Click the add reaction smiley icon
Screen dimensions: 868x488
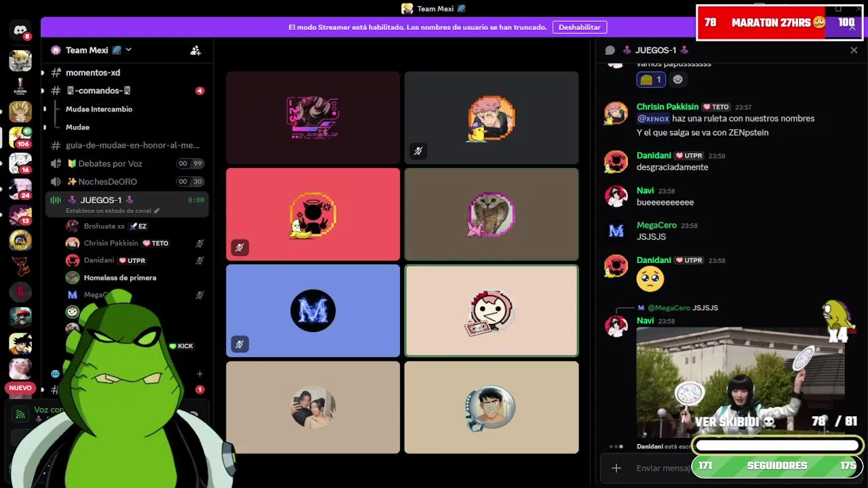(x=677, y=79)
